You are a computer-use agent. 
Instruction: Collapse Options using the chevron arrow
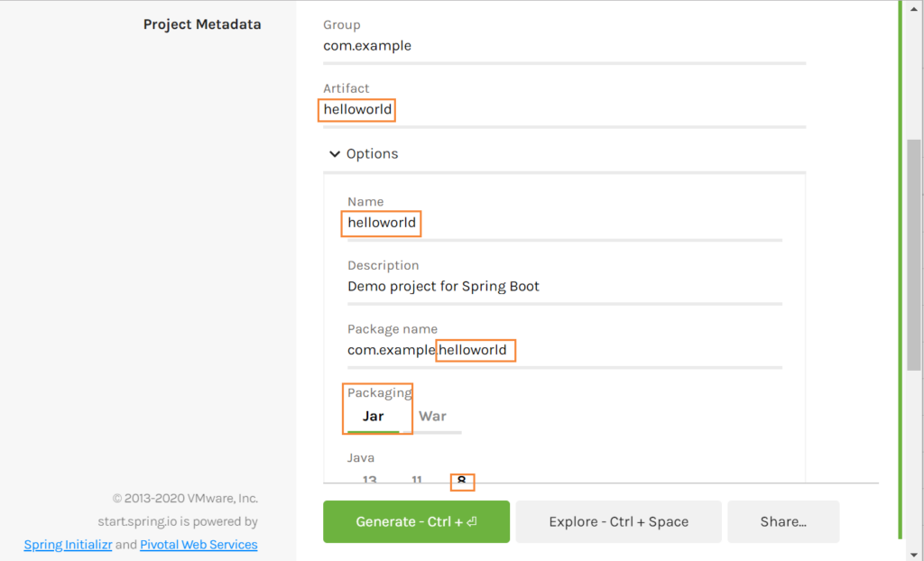click(335, 154)
